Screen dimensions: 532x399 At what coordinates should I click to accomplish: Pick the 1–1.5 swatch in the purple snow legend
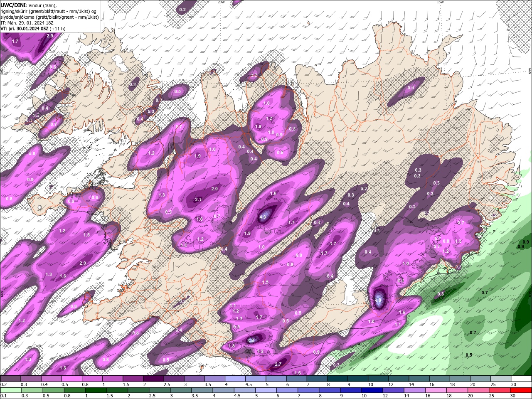(x=112, y=379)
